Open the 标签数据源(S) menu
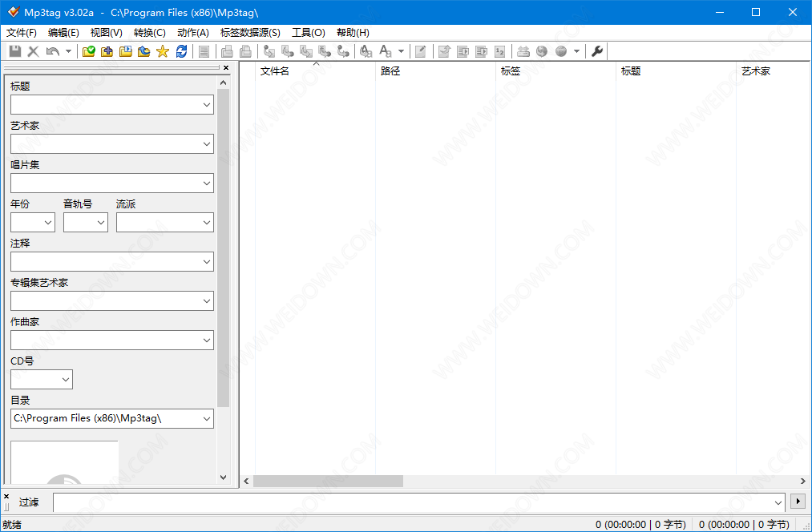 point(250,33)
